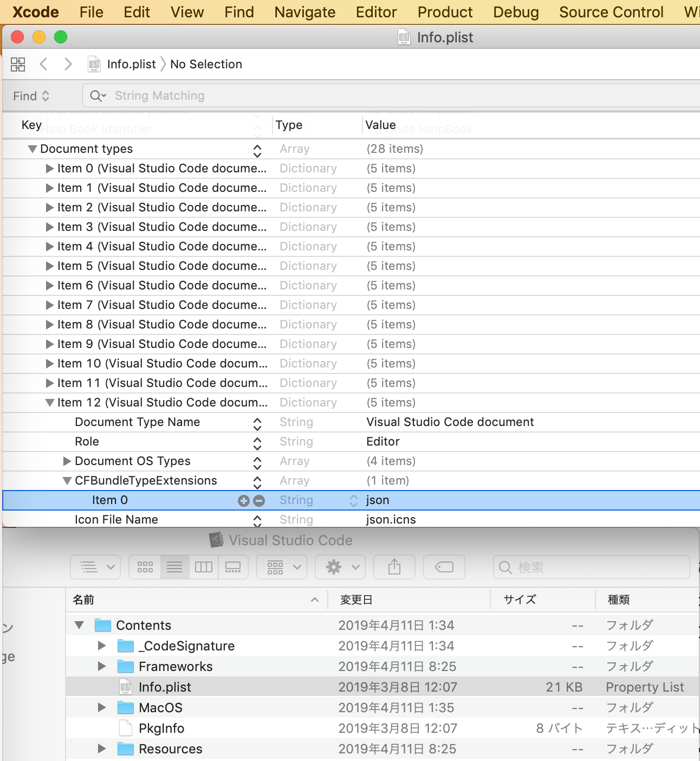Click the Frameworks folder icon
Image resolution: width=700 pixels, height=761 pixels.
(126, 667)
